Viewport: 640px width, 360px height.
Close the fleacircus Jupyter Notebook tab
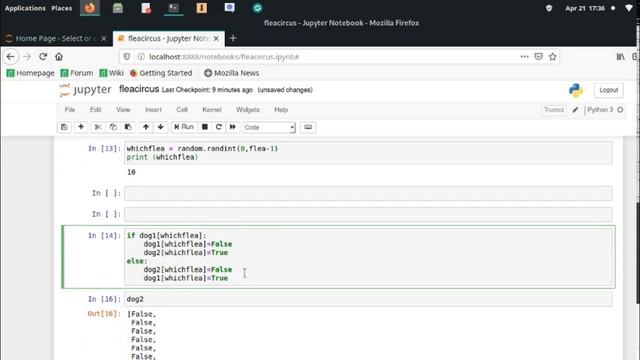[x=216, y=38]
